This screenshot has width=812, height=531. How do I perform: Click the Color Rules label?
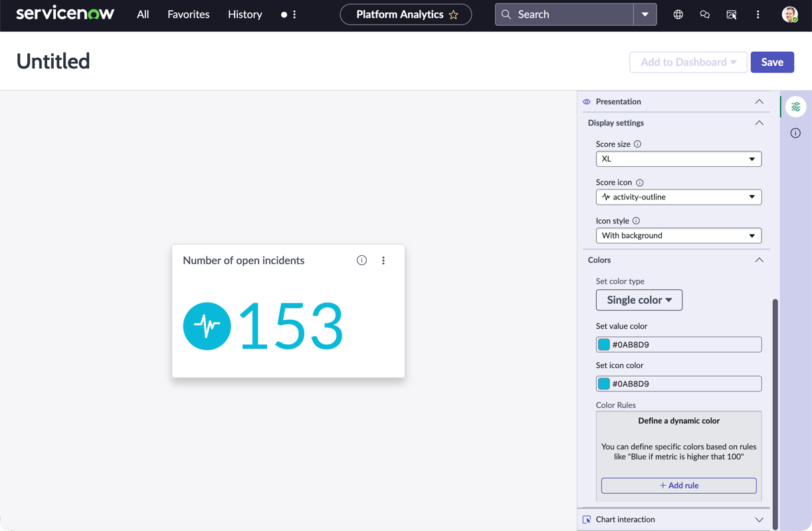(x=616, y=405)
